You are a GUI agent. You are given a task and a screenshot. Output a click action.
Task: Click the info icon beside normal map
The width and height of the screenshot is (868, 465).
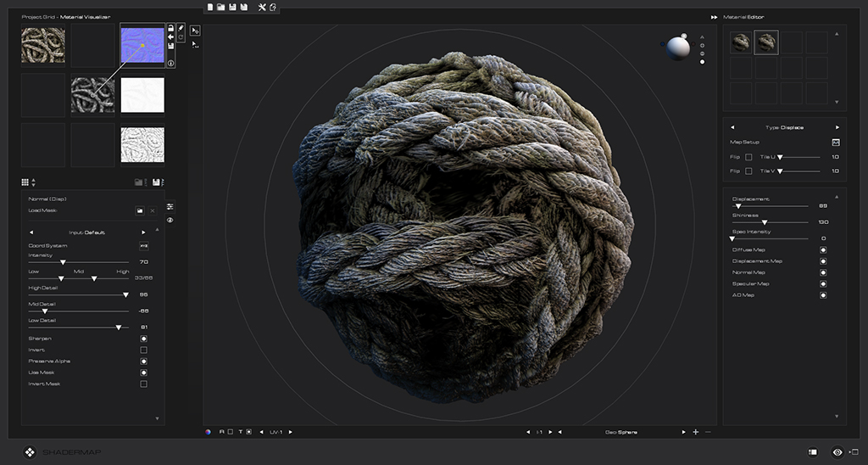[170, 63]
